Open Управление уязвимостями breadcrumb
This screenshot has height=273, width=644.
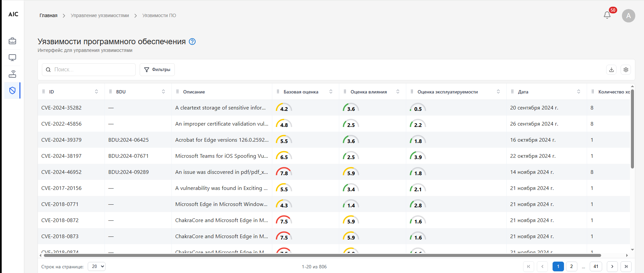click(x=100, y=15)
